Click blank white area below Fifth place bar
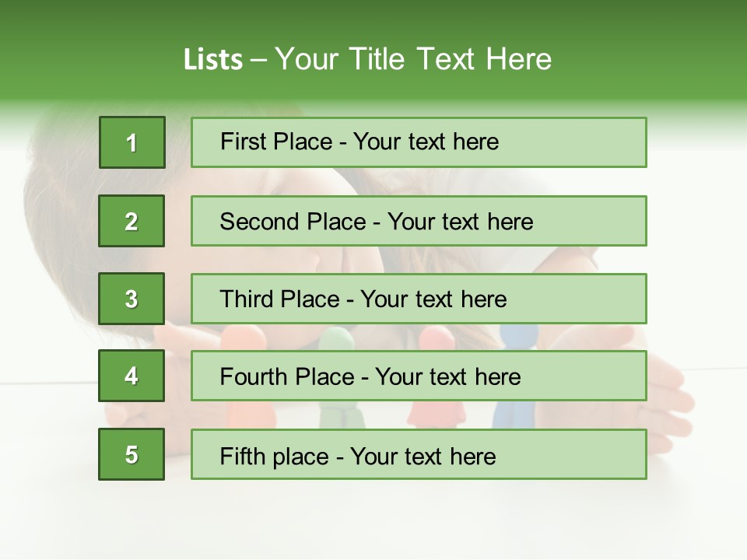Image resolution: width=747 pixels, height=560 pixels. pyautogui.click(x=373, y=519)
